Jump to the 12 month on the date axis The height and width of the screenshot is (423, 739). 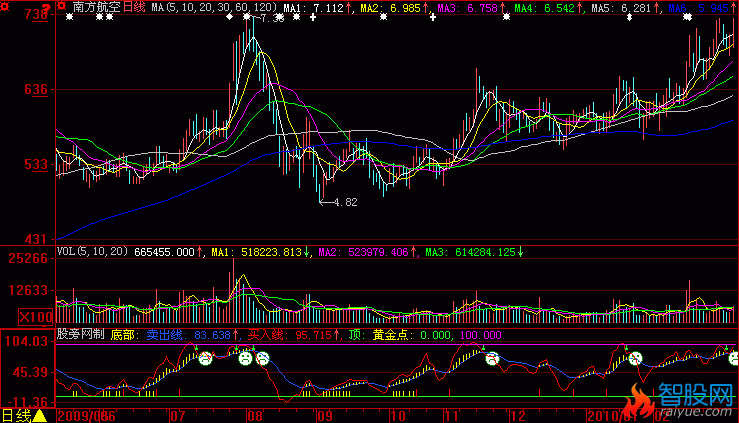[x=517, y=416]
